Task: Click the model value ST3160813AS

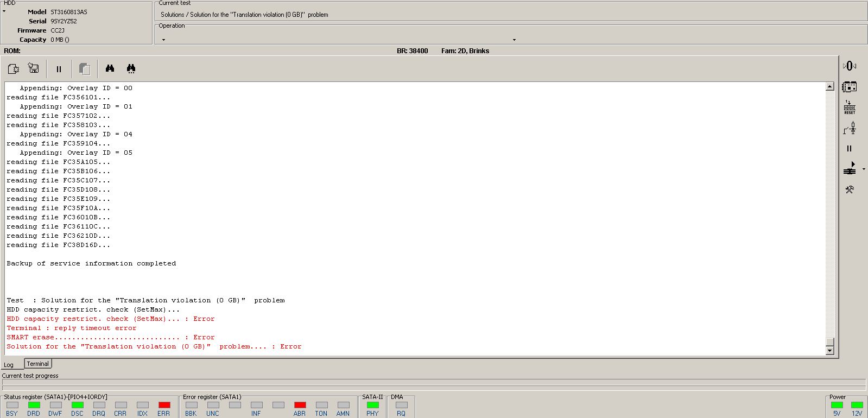Action: (69, 12)
